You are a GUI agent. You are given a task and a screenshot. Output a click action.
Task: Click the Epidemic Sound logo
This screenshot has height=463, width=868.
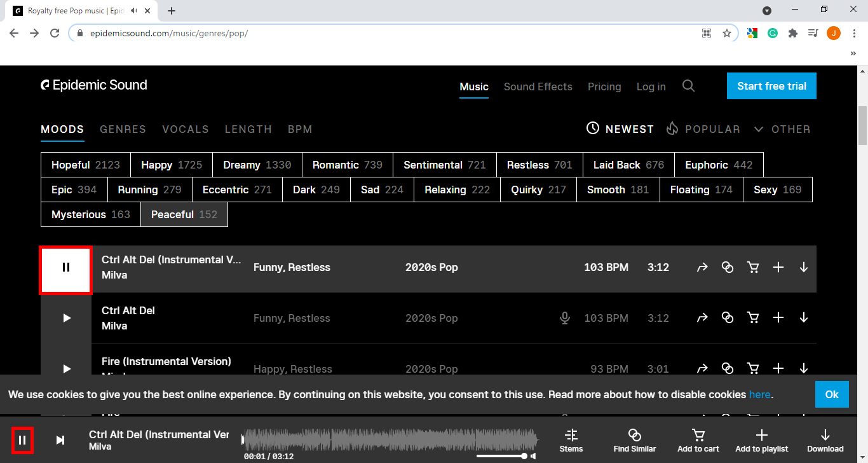pos(94,85)
